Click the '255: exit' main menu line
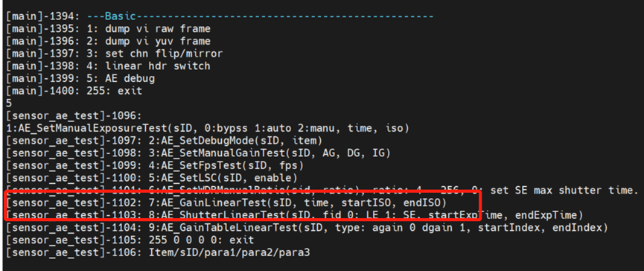This screenshot has width=644, height=271. click(x=74, y=91)
